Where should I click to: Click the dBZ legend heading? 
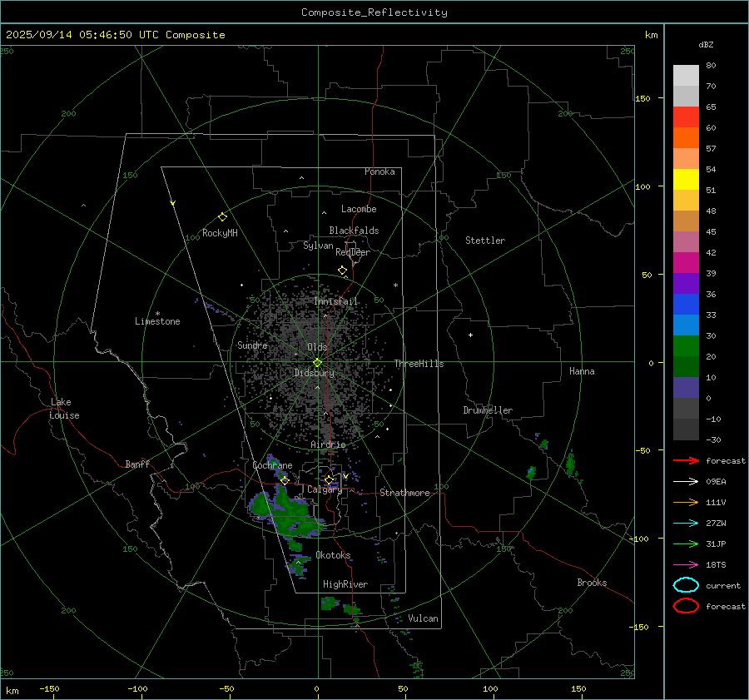[706, 45]
